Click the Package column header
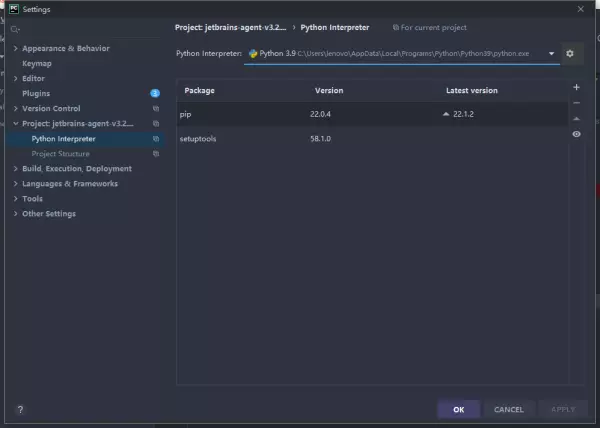 pos(199,91)
